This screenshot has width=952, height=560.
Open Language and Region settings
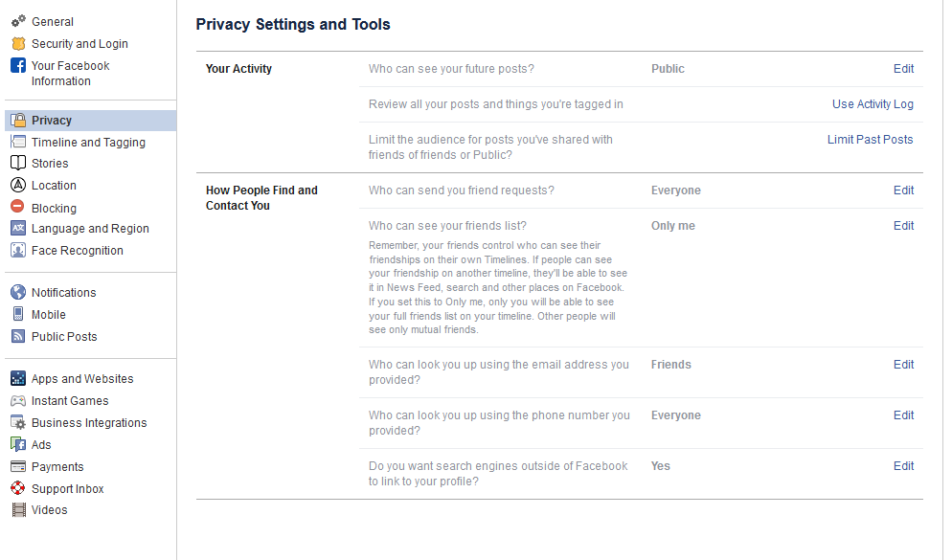90,229
